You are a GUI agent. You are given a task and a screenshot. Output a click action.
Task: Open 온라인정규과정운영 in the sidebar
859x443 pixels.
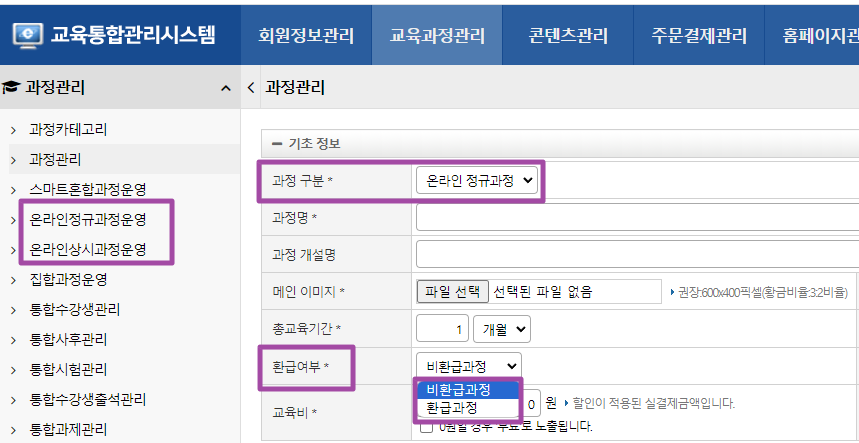click(88, 219)
